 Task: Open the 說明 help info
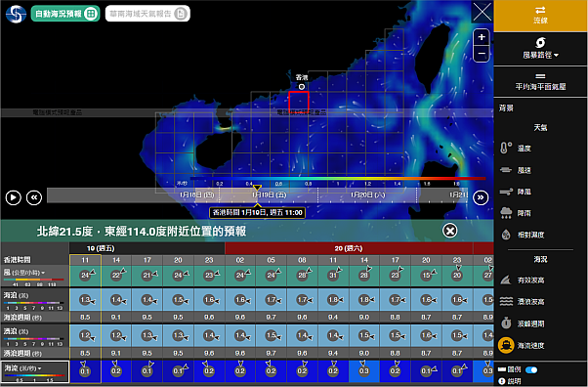coord(511,381)
